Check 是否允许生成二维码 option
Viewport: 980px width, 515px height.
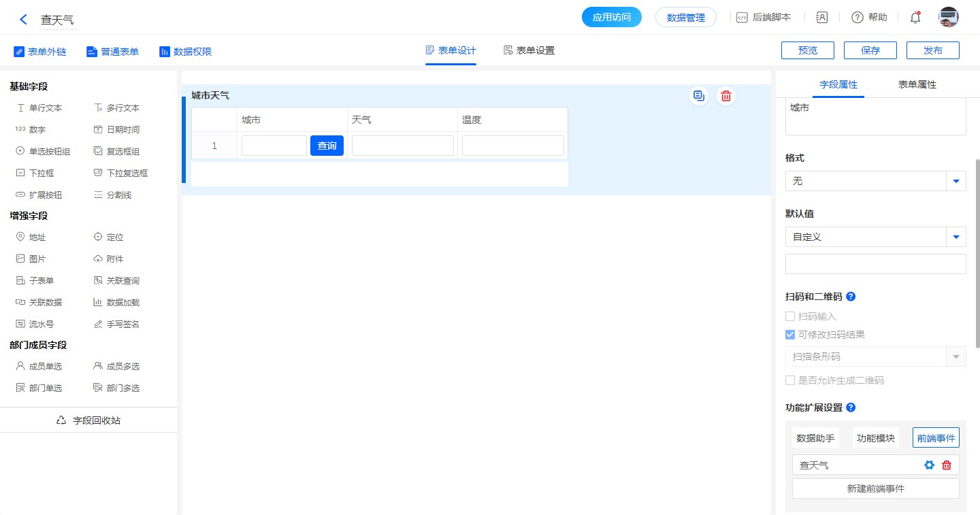[790, 380]
